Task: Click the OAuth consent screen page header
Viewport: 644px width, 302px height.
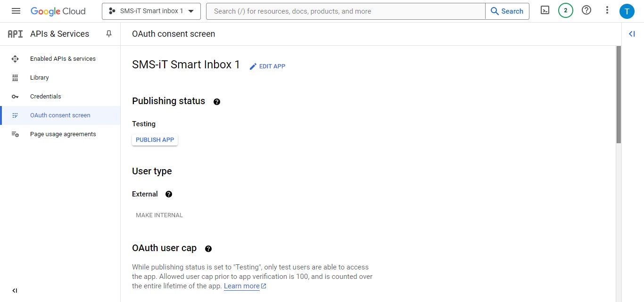Action: click(x=173, y=34)
